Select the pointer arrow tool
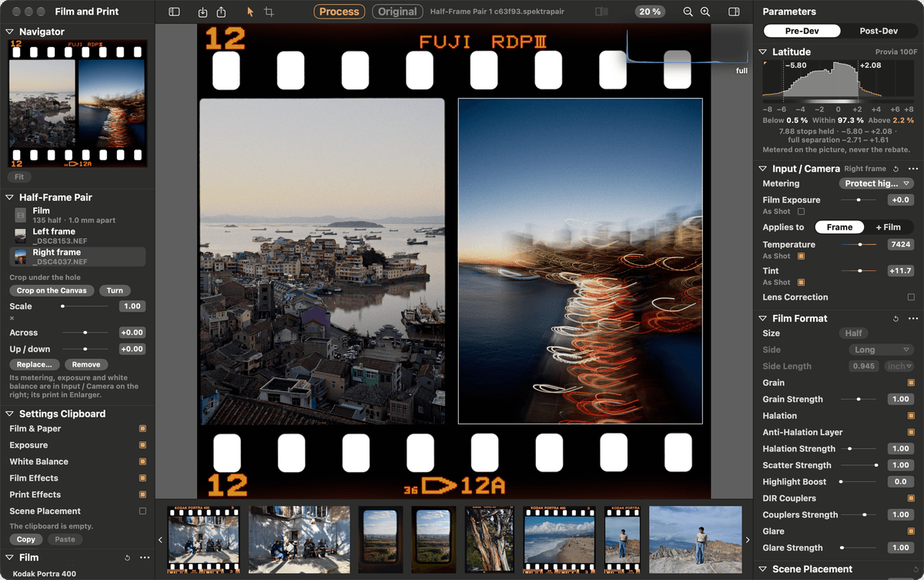 (x=250, y=12)
